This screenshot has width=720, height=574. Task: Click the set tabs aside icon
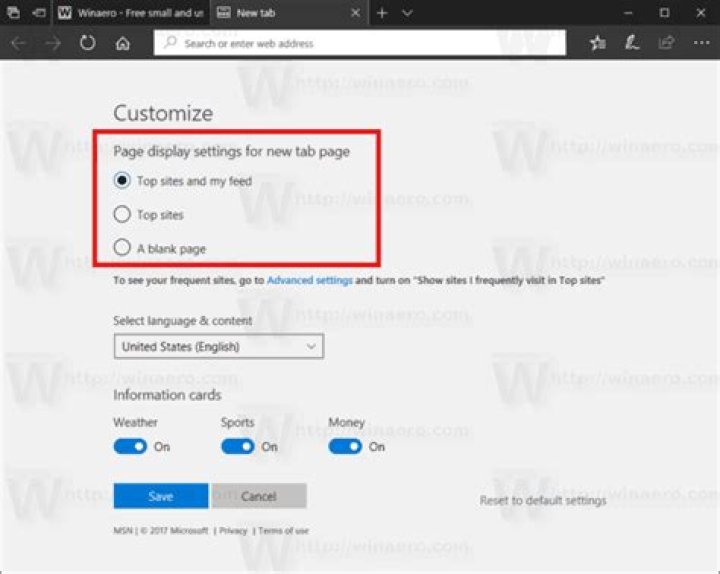tap(39, 13)
